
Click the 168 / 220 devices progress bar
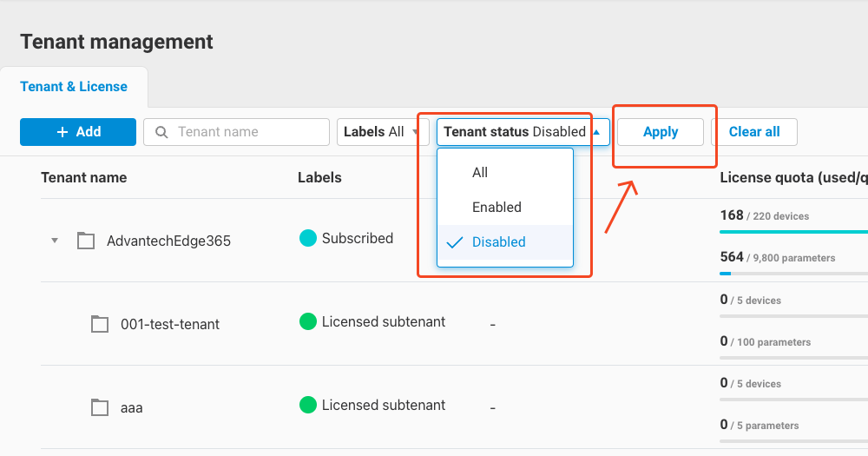[794, 232]
